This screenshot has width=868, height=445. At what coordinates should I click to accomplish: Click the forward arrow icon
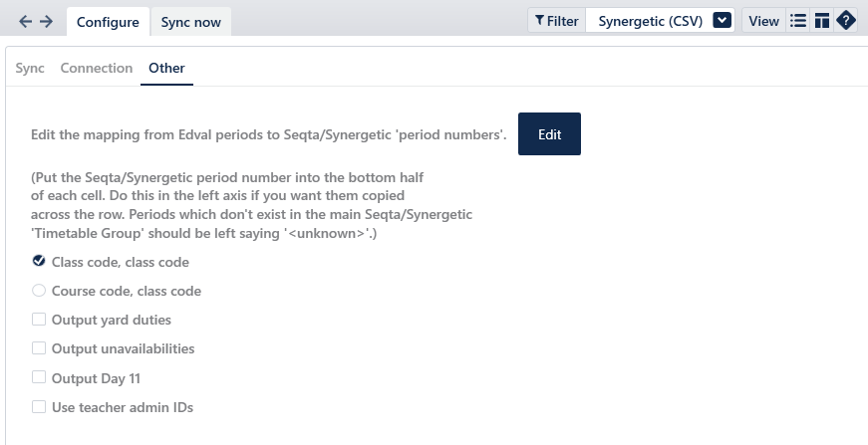coord(46,21)
